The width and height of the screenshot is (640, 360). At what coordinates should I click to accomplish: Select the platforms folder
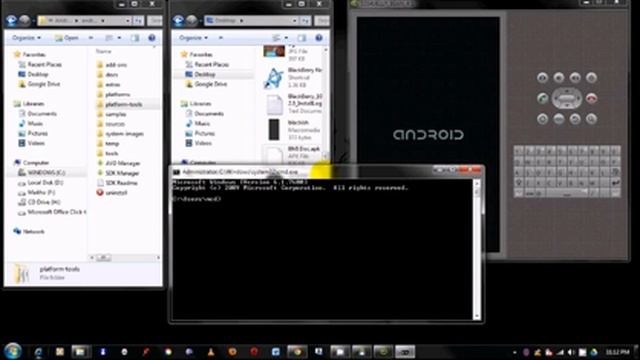(113, 94)
